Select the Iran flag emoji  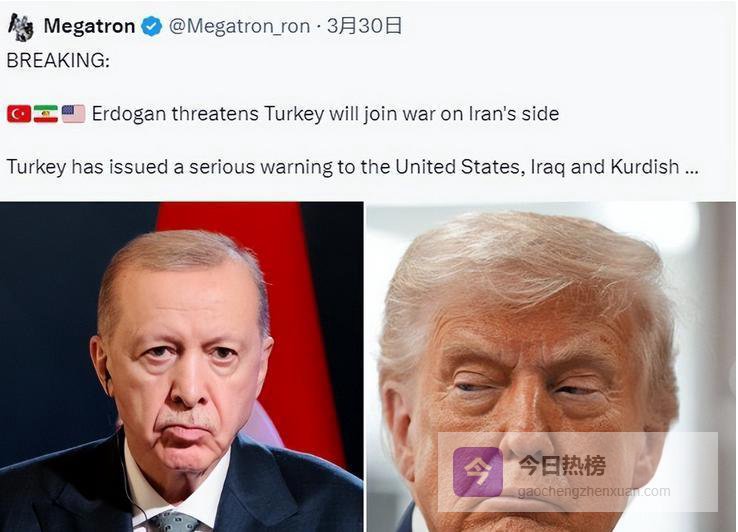[46, 114]
